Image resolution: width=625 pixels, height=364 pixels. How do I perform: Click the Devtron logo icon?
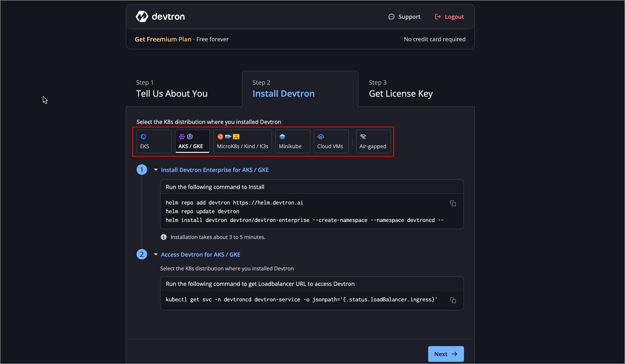click(142, 17)
